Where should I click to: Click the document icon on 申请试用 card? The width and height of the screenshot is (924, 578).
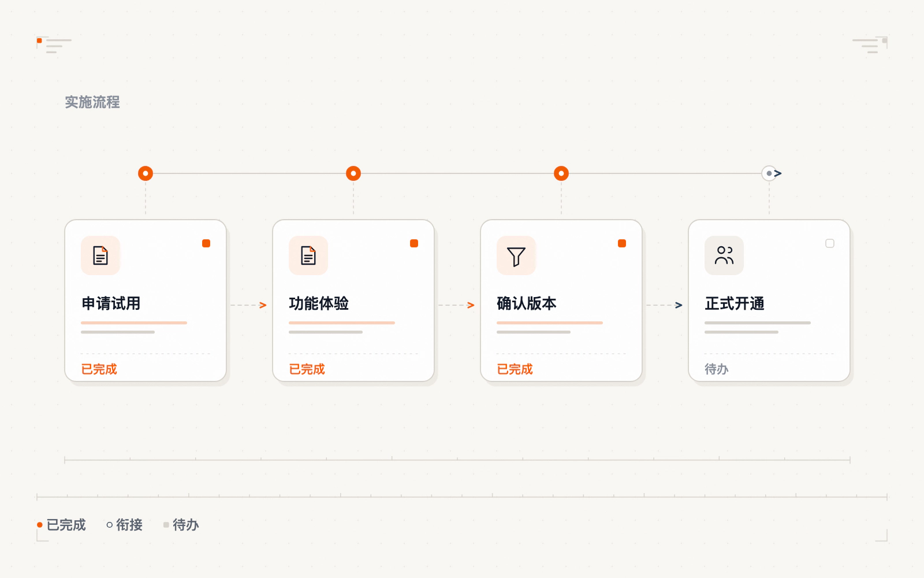coord(100,255)
